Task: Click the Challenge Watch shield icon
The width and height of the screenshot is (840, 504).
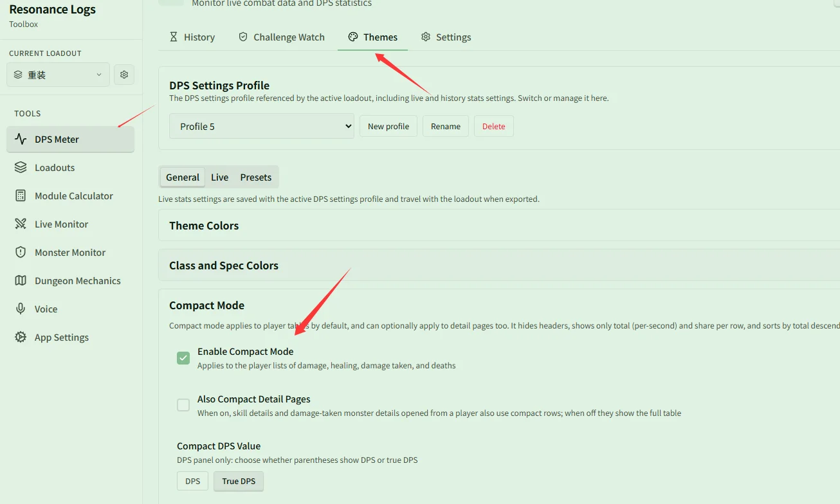Action: coord(243,37)
